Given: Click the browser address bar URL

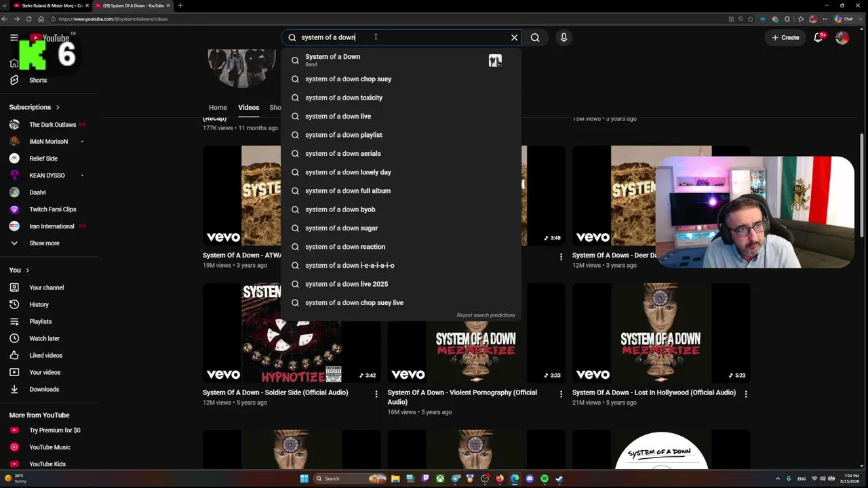Looking at the screenshot, I should coord(114,19).
